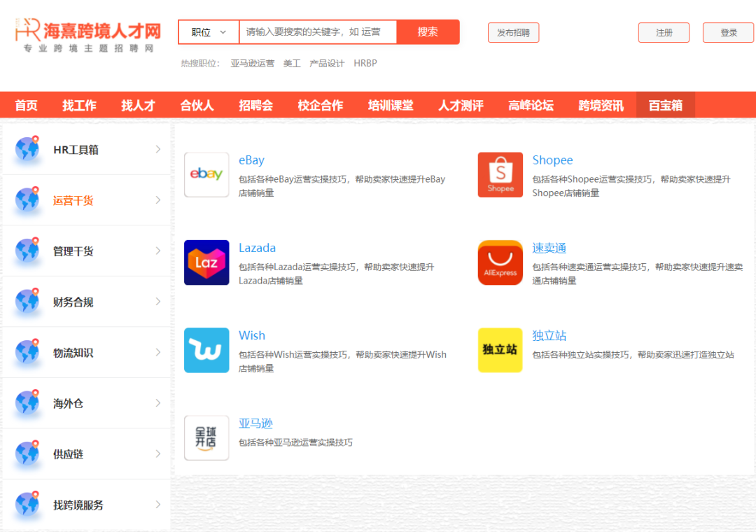Viewport: 756px width, 532px height.
Task: Select the HR工具箱 sidebar label
Action: 76,150
